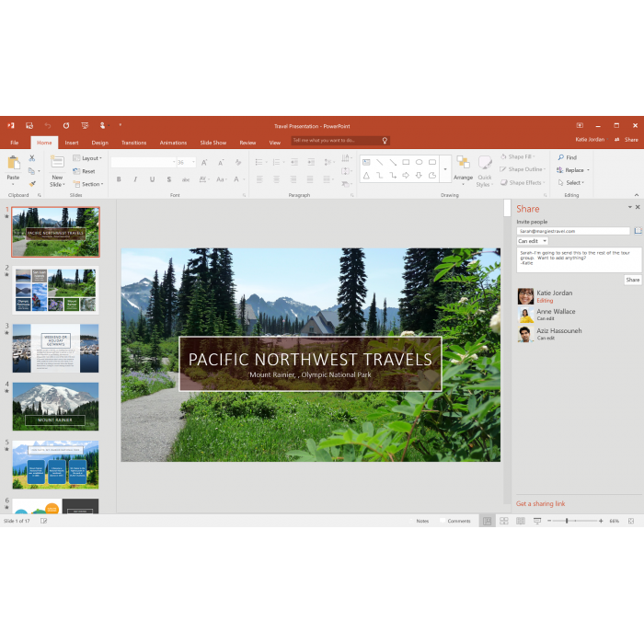
Task: Click the zoom slider handle
Action: coord(567,521)
